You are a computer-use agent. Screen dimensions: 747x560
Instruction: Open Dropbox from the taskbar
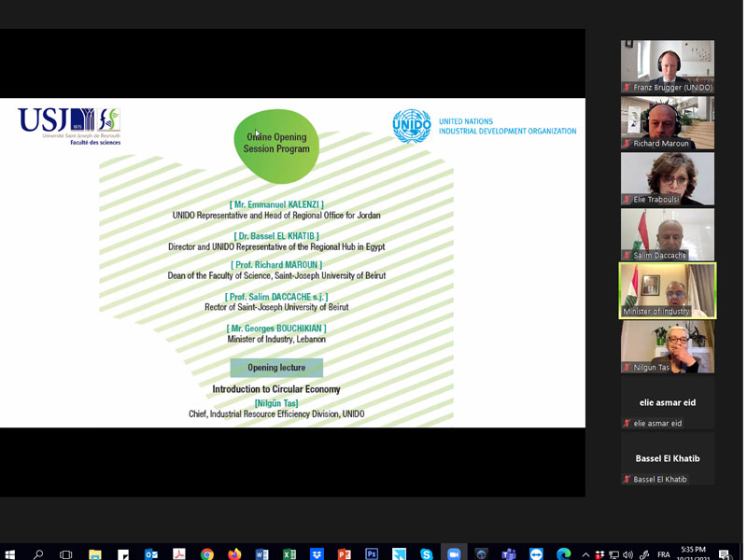[317, 553]
